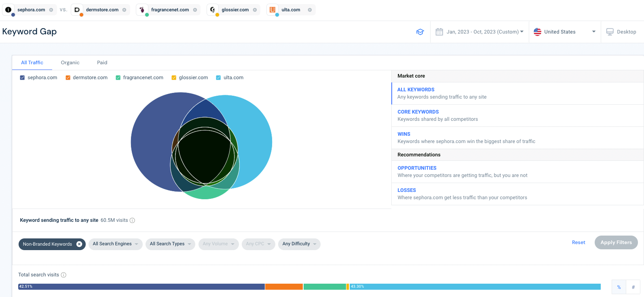Open the Any Volume dropdown

[219, 244]
